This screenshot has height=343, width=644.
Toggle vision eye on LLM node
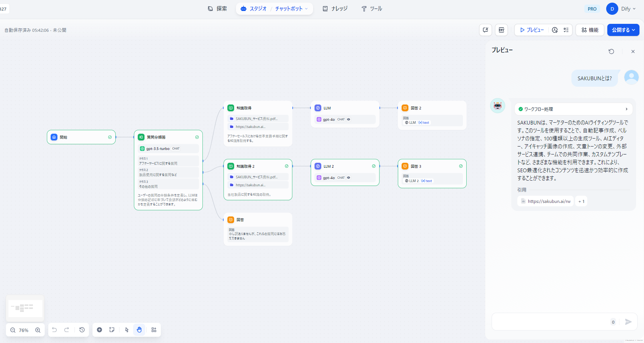(349, 119)
